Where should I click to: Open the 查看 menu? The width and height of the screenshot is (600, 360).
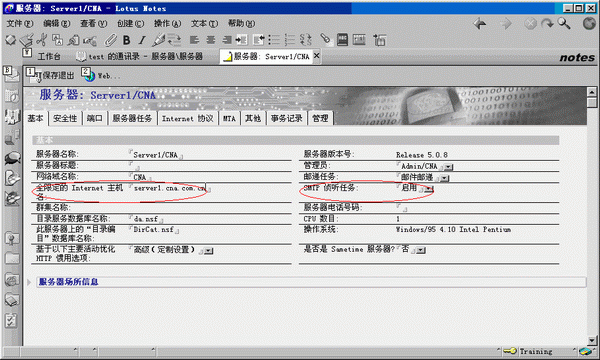94,23
